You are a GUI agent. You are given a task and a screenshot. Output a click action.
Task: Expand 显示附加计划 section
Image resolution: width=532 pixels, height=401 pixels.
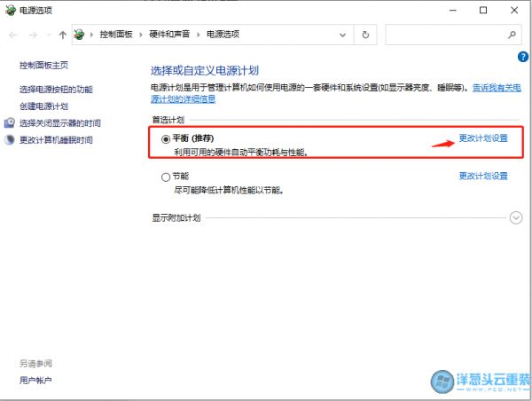click(x=516, y=217)
